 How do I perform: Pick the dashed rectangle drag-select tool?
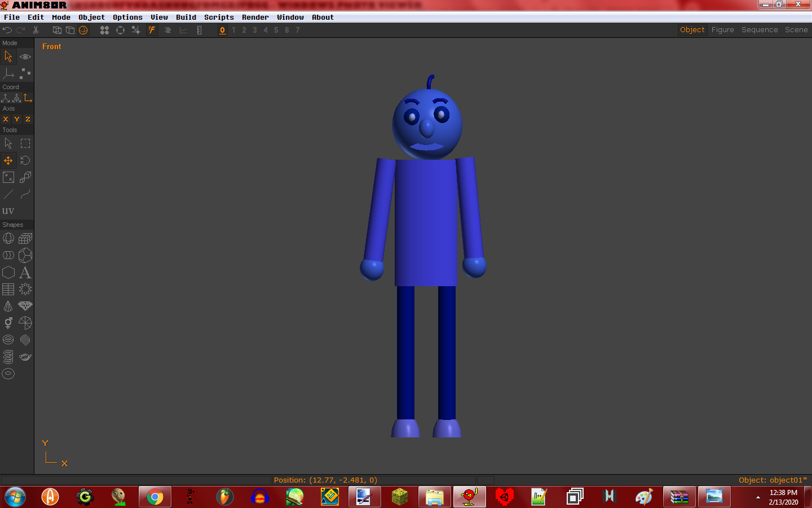pos(25,143)
